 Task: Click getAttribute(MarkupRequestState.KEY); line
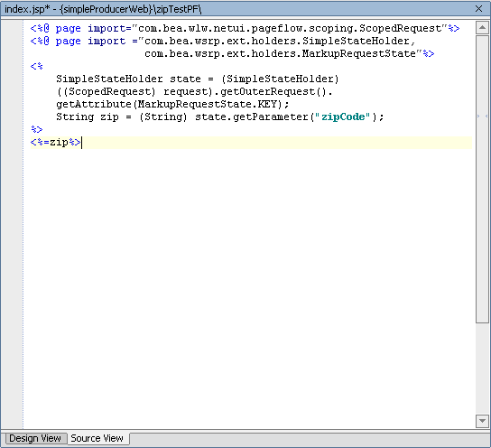[x=172, y=105]
